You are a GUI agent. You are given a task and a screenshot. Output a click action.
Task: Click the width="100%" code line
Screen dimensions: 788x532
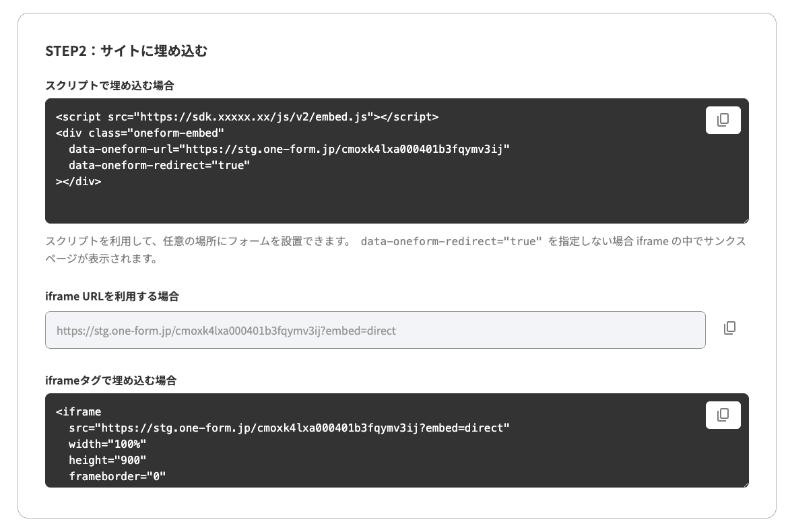[x=108, y=444]
